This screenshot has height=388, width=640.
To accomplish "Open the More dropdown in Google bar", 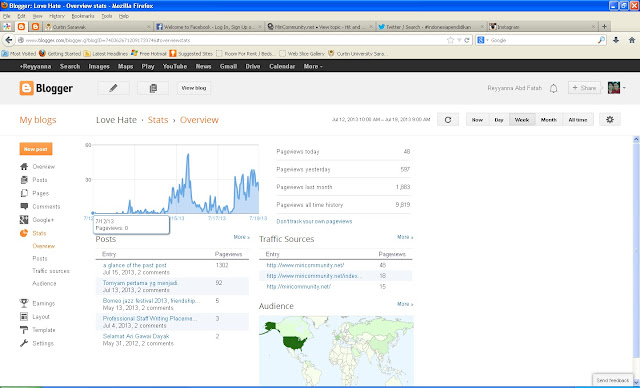I will click(313, 66).
